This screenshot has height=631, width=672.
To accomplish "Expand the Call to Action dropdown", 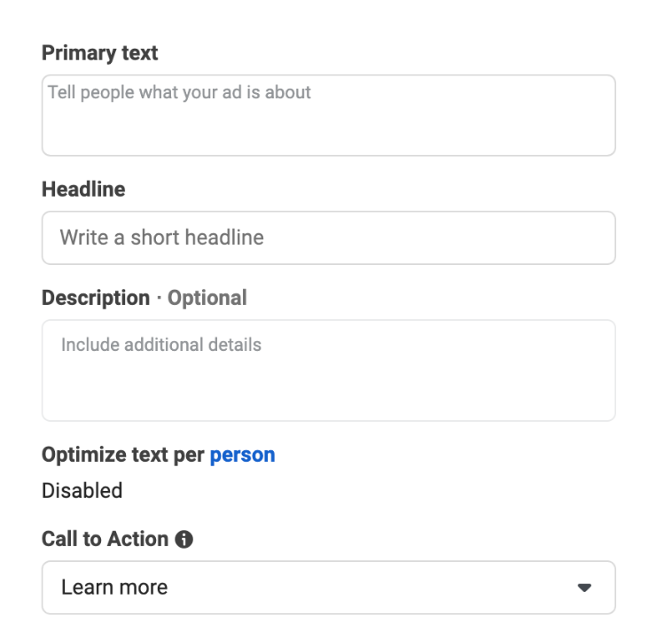I will click(329, 588).
